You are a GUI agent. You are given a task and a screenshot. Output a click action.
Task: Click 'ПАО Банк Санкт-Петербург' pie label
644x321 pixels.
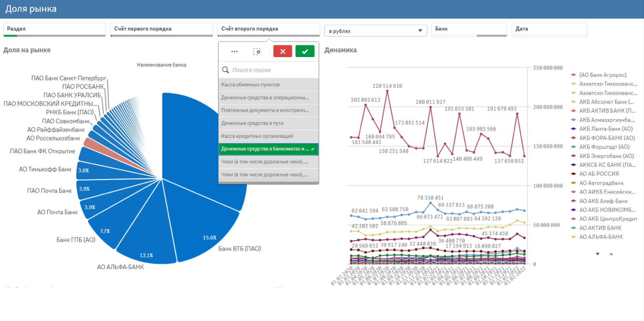(x=69, y=78)
